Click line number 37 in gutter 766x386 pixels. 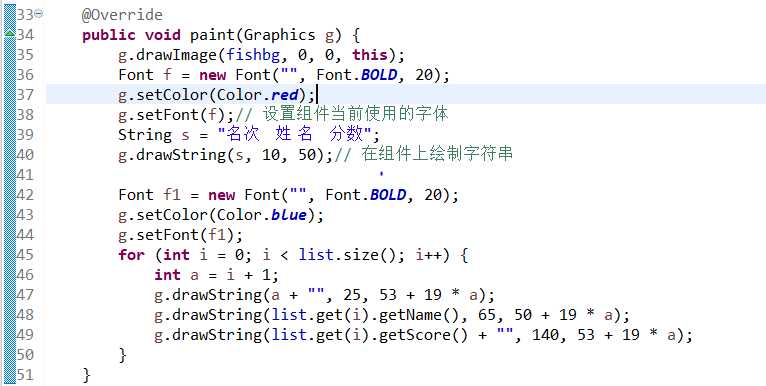(25, 94)
